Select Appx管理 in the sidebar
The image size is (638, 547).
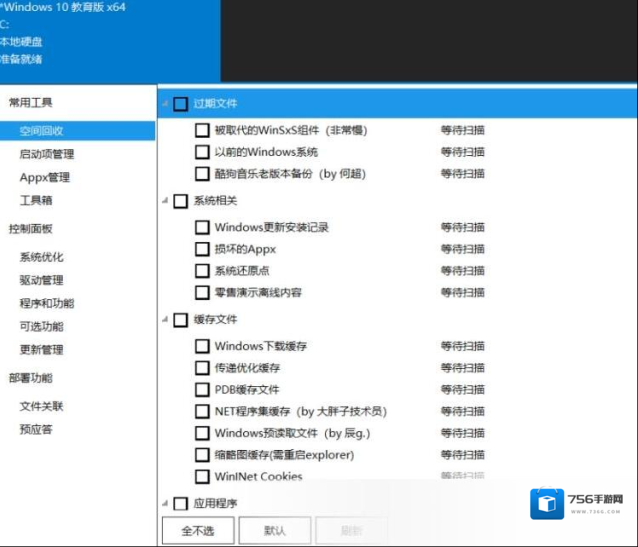tap(44, 177)
